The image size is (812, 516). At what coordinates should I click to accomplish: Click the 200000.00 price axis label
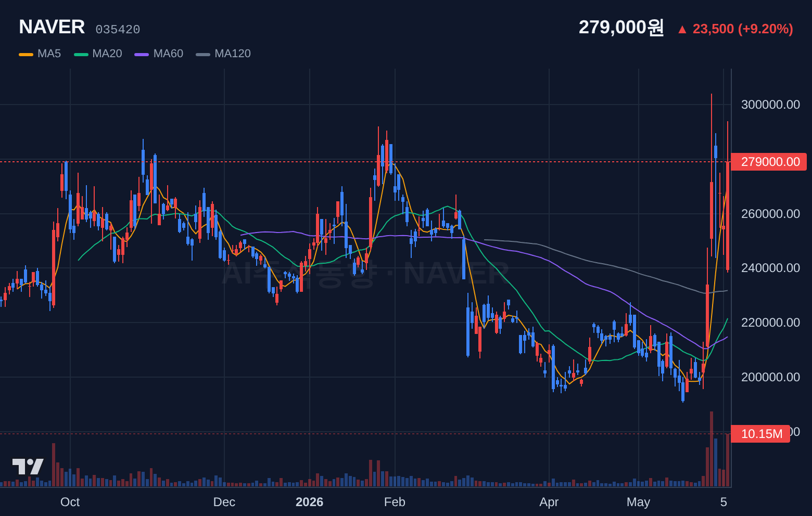click(x=770, y=377)
